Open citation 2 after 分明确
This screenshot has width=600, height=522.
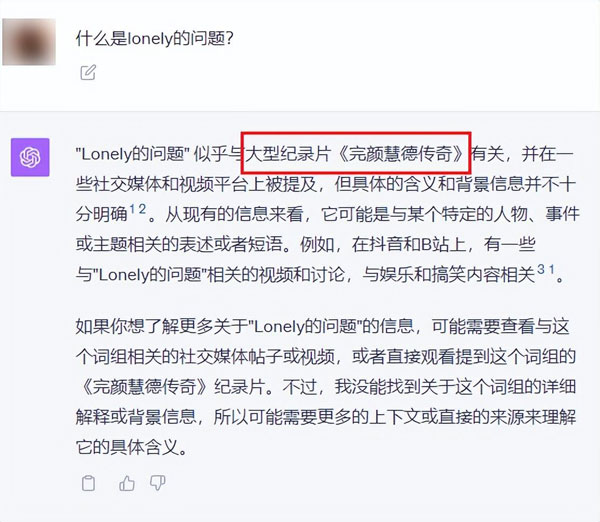142,209
